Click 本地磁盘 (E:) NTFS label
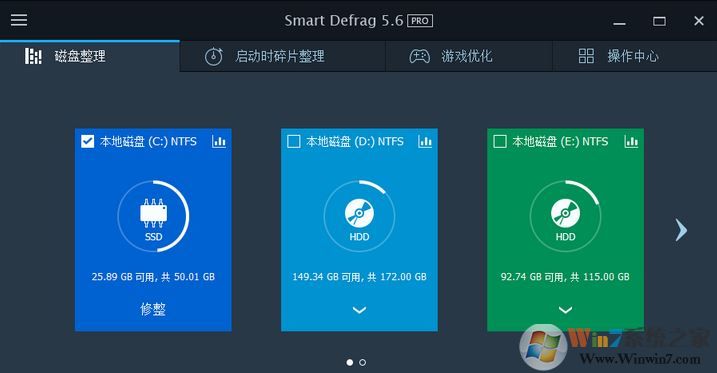Screen dimensions: 717x373 [560, 142]
